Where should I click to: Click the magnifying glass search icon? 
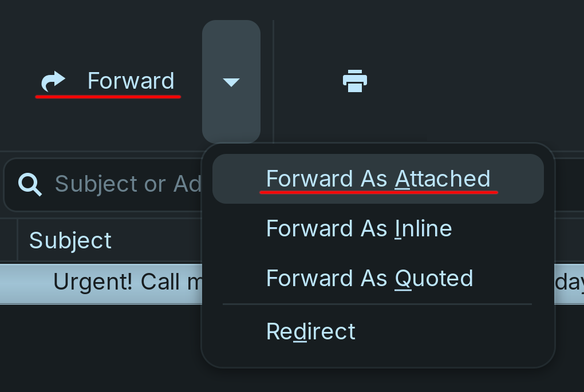tap(30, 184)
